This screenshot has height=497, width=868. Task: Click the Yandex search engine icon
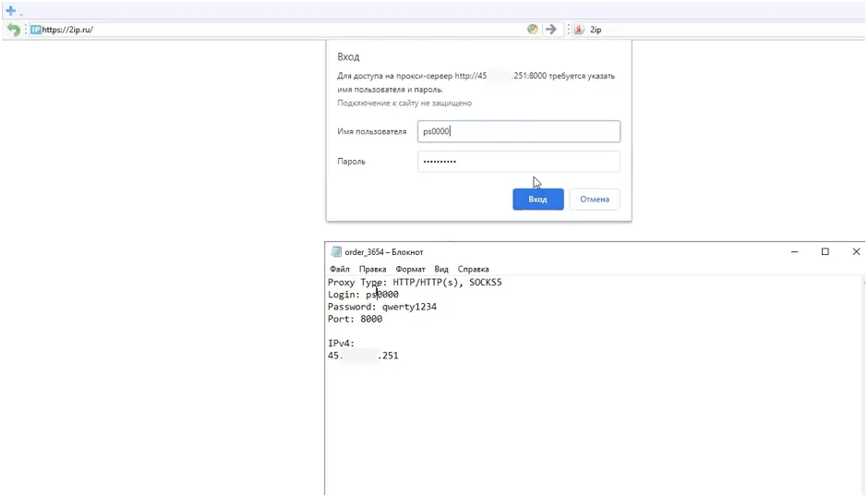pos(579,30)
